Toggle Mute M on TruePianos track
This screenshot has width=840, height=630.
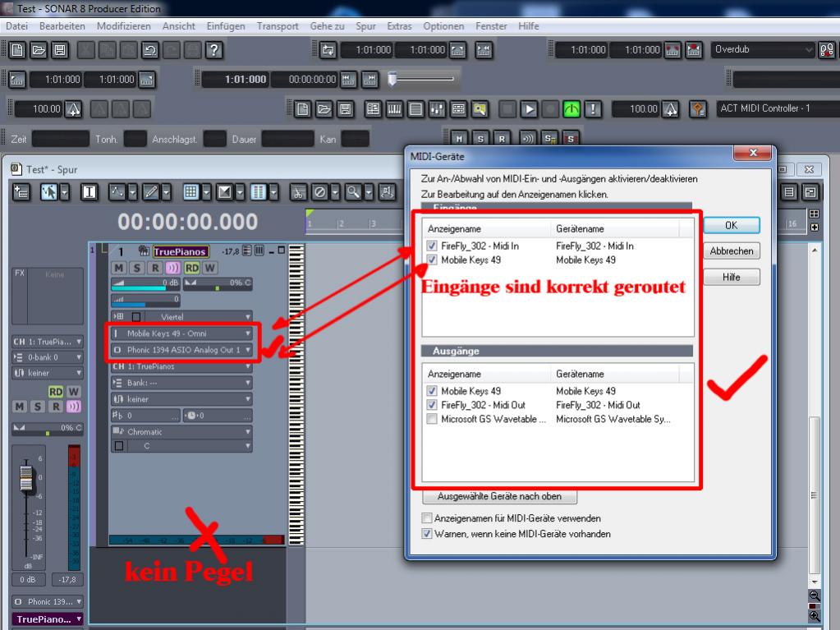point(119,268)
